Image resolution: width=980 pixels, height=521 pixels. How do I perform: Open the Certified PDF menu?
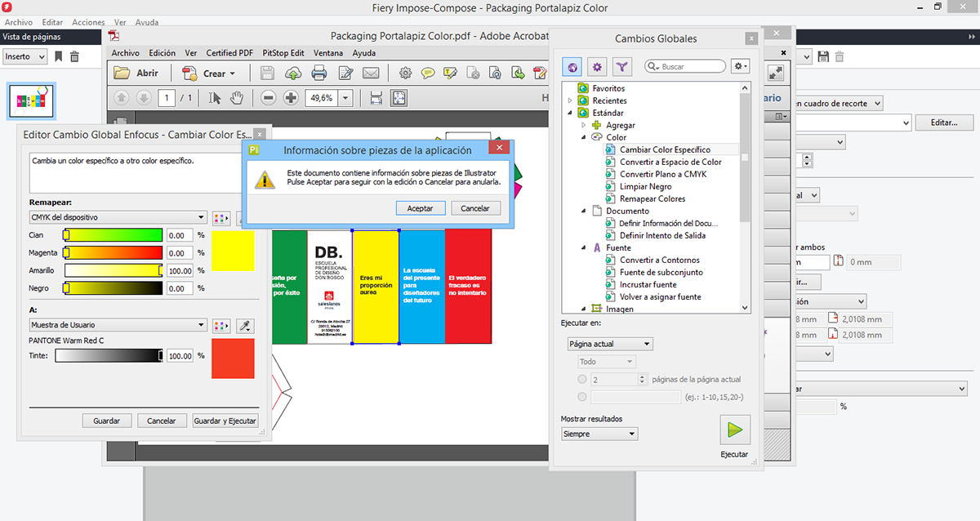229,53
